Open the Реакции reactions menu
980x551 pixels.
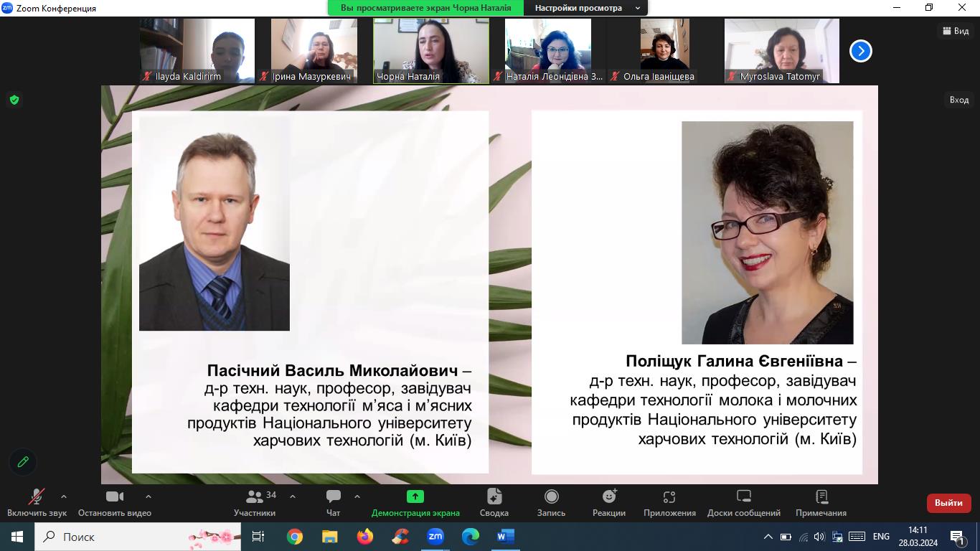(x=609, y=496)
